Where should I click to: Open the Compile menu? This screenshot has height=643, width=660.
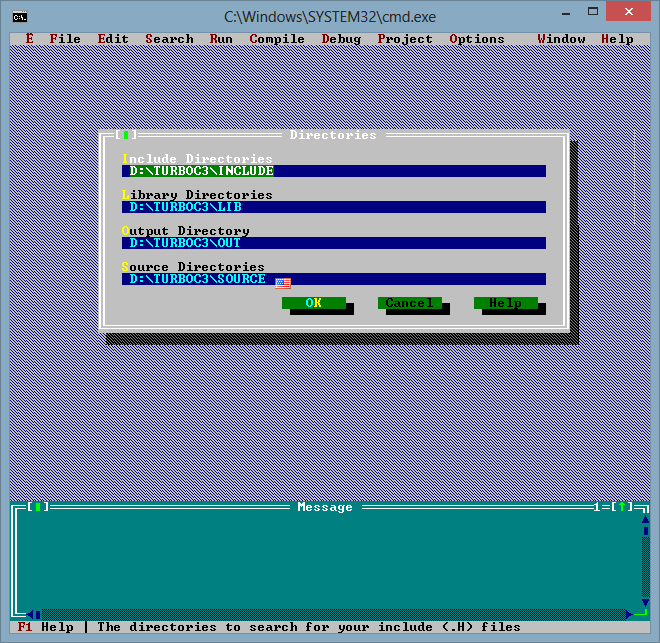click(x=277, y=39)
